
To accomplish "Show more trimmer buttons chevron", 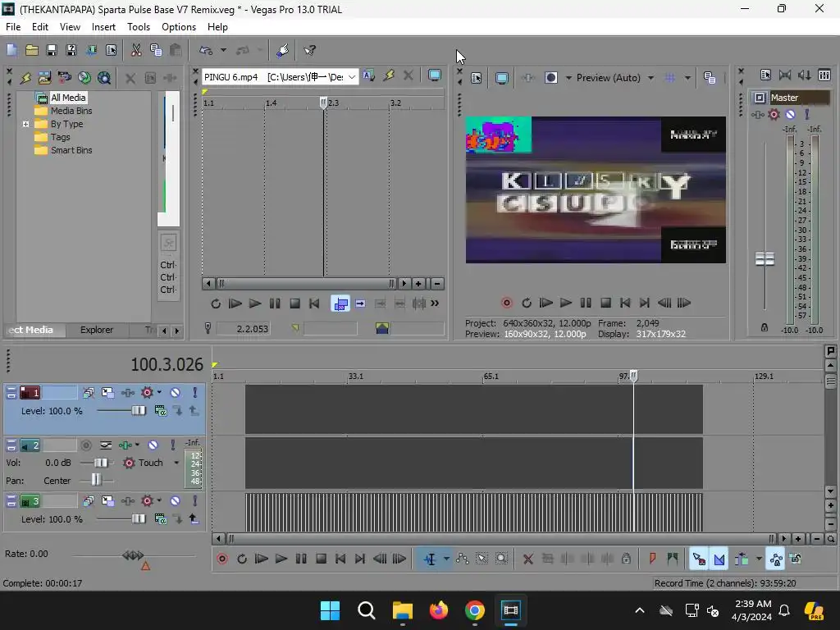I will (435, 304).
